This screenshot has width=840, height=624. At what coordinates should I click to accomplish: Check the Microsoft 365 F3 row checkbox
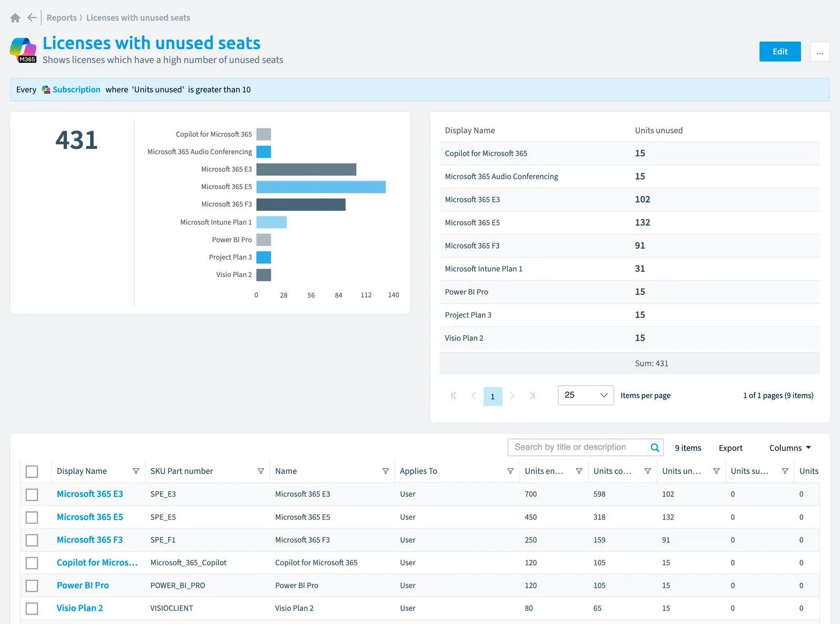(x=32, y=540)
